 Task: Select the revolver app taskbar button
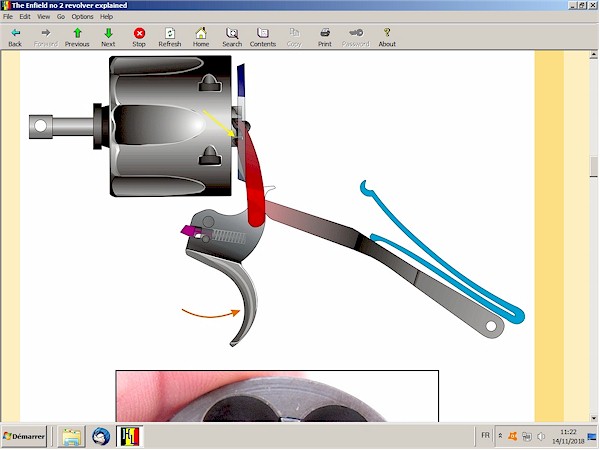click(x=130, y=436)
